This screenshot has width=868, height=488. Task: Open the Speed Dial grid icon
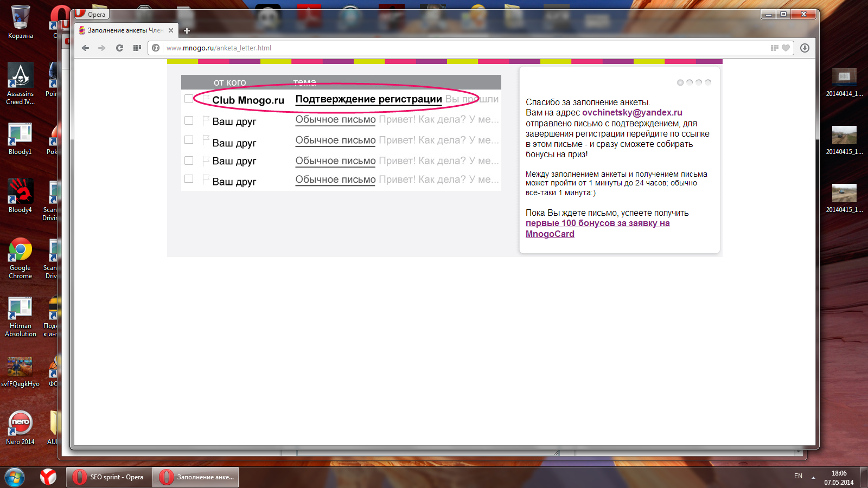pos(137,48)
